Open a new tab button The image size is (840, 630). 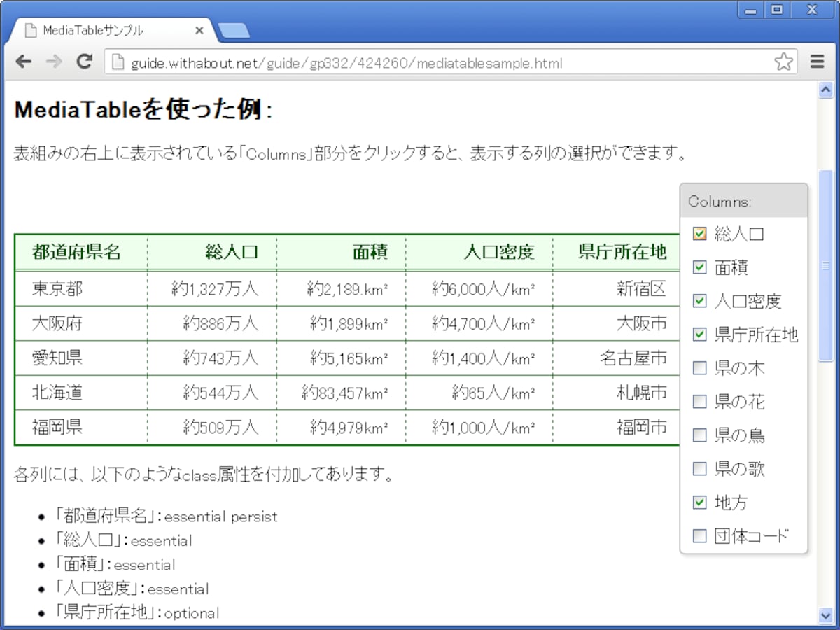click(234, 31)
